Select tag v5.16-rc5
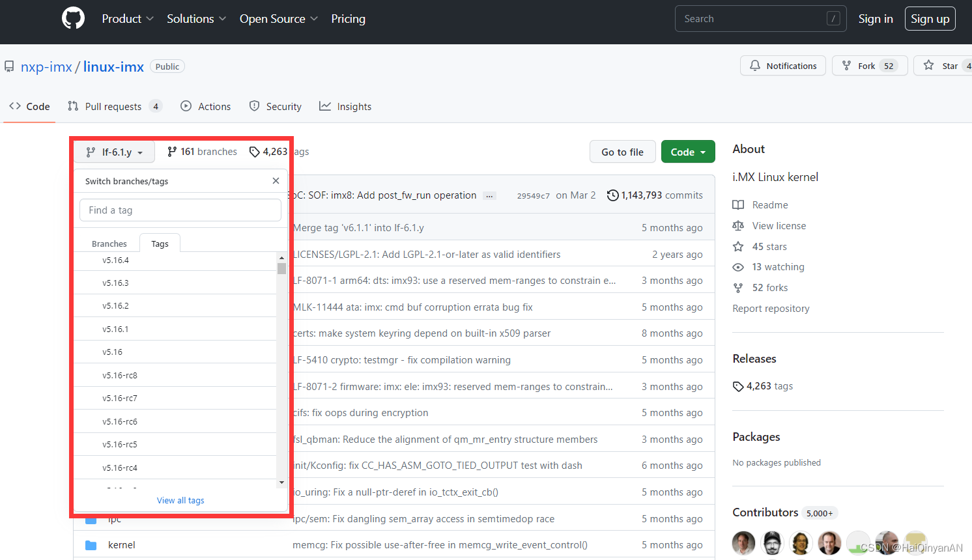This screenshot has height=560, width=972. click(175, 444)
